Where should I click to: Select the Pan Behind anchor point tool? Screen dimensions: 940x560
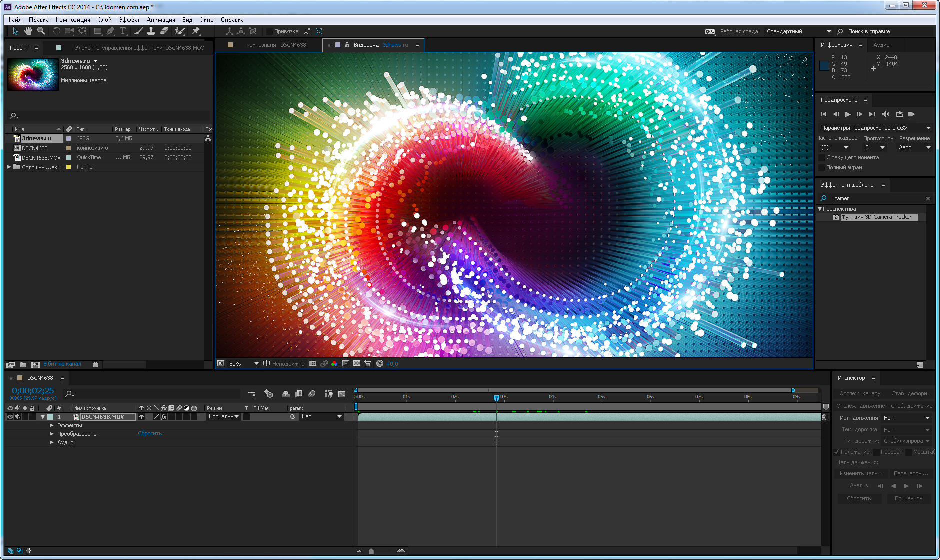[x=82, y=31]
